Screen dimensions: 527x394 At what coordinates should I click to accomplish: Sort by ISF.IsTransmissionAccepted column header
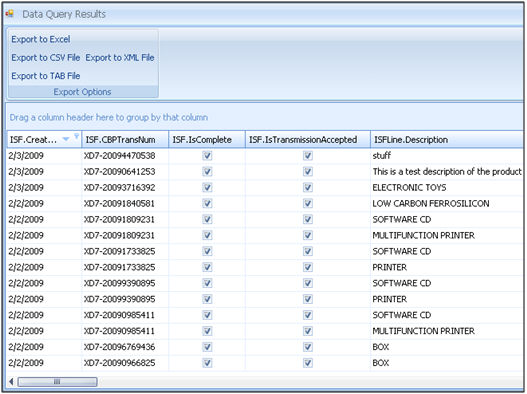(x=308, y=140)
